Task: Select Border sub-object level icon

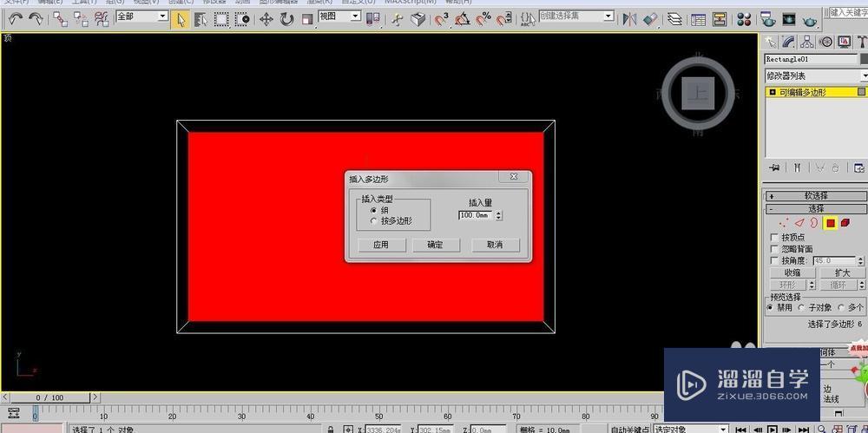Action: coord(814,223)
